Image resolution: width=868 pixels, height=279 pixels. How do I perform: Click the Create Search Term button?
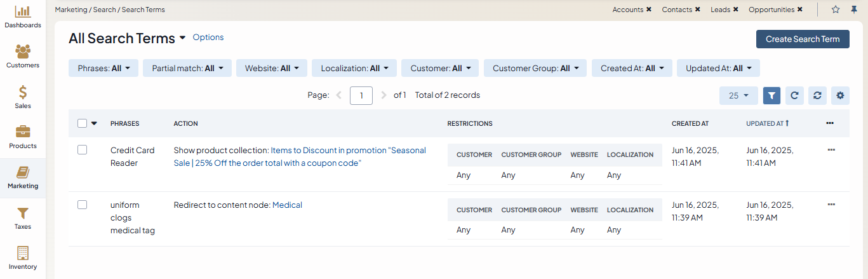[803, 39]
